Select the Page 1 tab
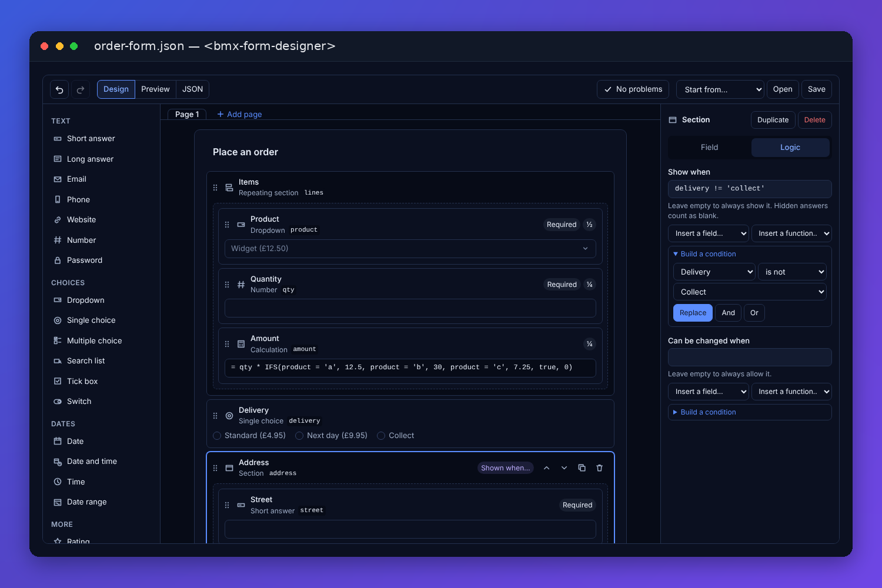Image resolution: width=882 pixels, height=588 pixels. point(187,115)
